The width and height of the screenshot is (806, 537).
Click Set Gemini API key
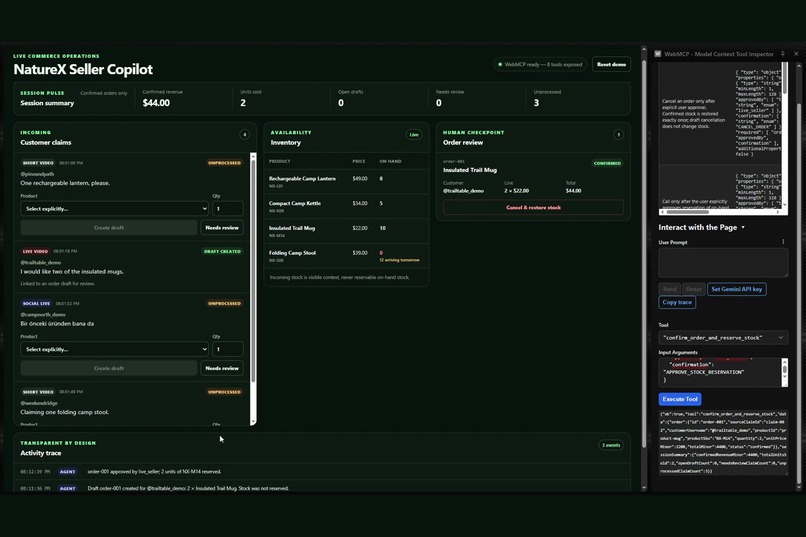[x=737, y=289]
